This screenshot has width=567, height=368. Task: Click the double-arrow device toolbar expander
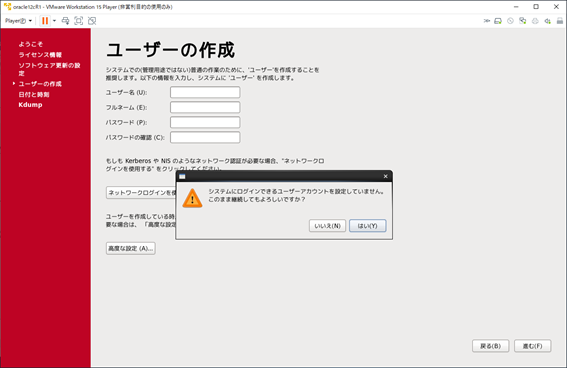pyautogui.click(x=487, y=21)
